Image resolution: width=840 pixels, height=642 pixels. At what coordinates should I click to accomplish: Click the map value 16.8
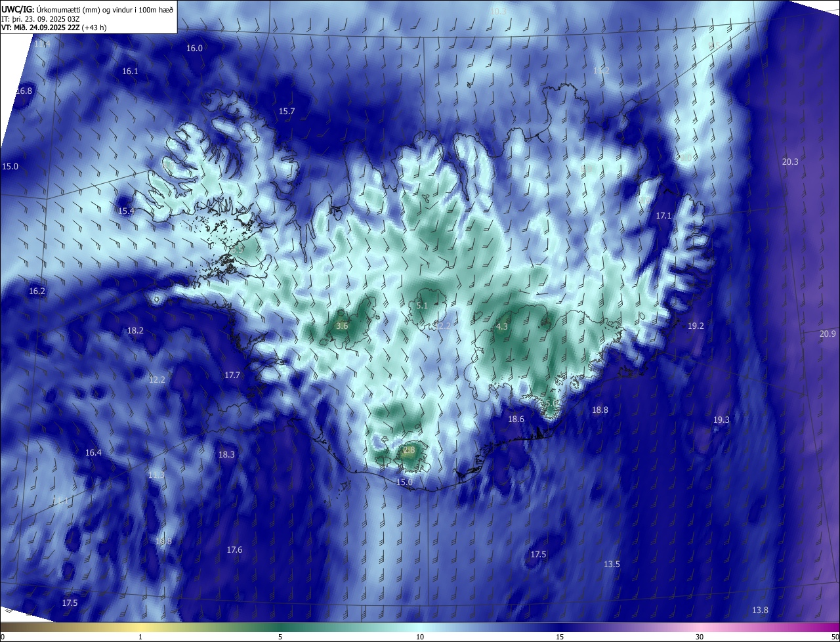coord(24,91)
